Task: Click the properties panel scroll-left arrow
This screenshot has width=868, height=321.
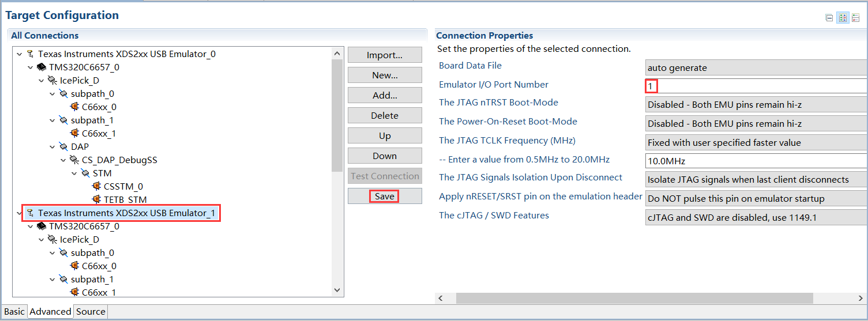Action: pos(442,299)
